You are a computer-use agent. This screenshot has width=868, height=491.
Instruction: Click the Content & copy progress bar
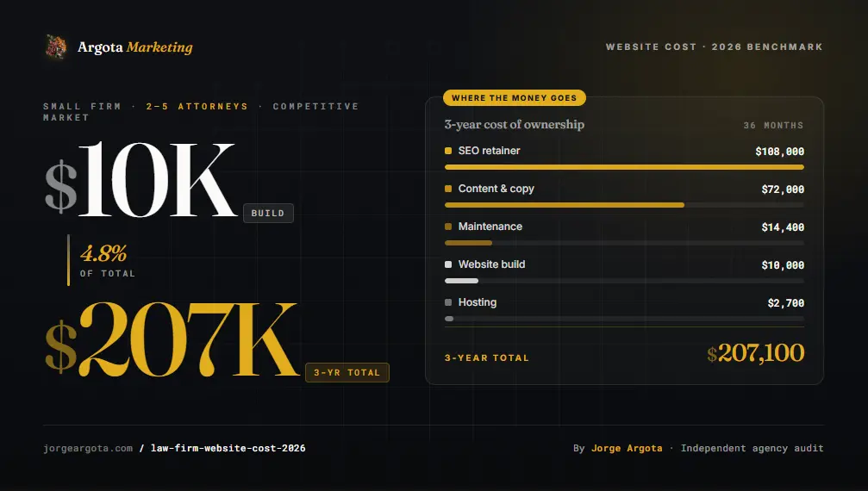[624, 205]
